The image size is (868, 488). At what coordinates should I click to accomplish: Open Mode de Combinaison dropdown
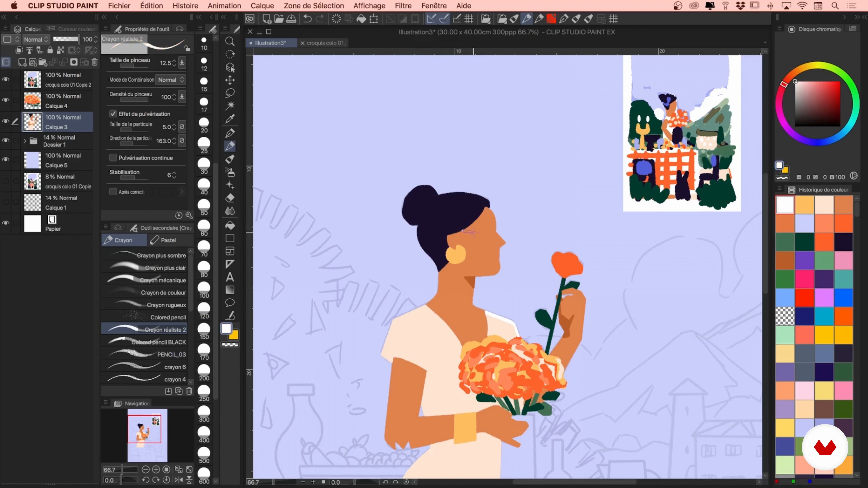[x=171, y=80]
